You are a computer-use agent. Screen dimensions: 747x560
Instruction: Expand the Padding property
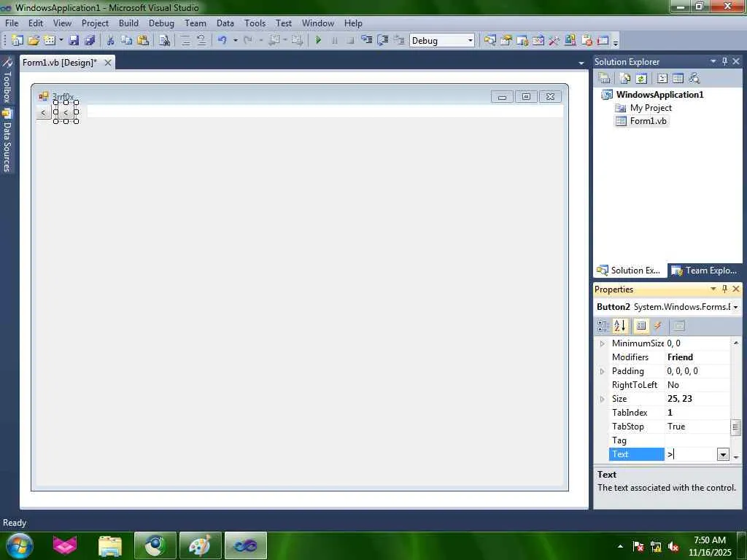tap(602, 371)
